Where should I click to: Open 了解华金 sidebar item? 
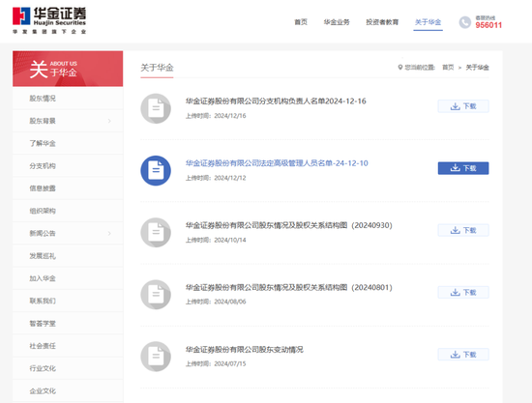(x=68, y=143)
